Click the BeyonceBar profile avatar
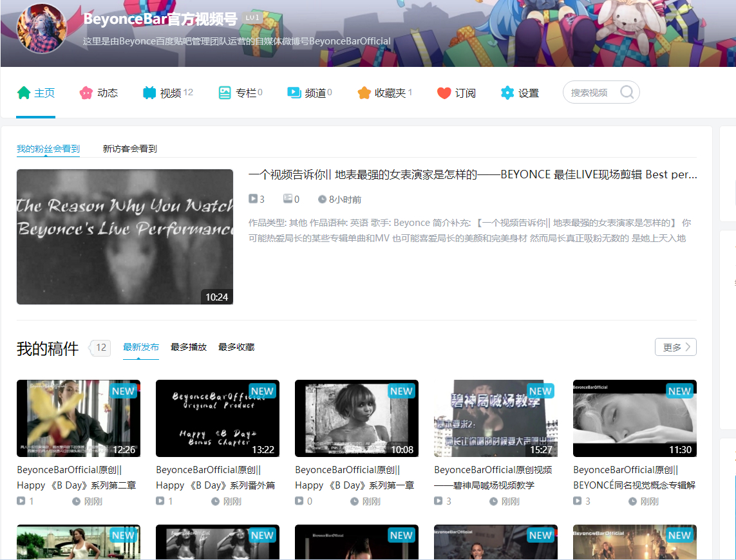The height and width of the screenshot is (560, 736). (42, 28)
